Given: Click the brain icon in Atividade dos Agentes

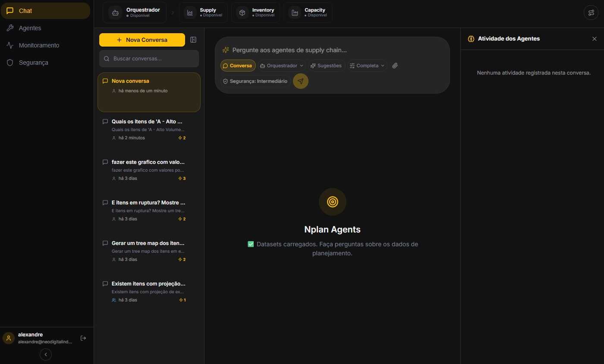Looking at the screenshot, I should (471, 39).
